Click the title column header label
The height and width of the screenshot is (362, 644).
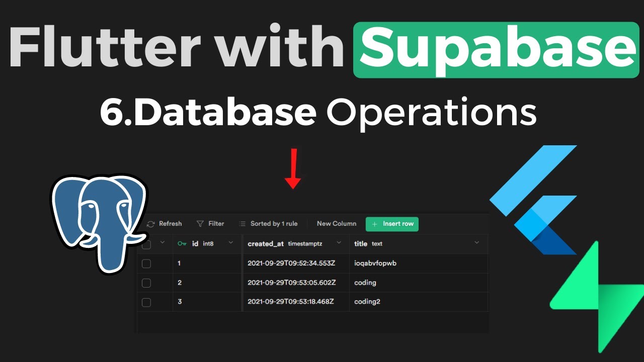coord(361,243)
